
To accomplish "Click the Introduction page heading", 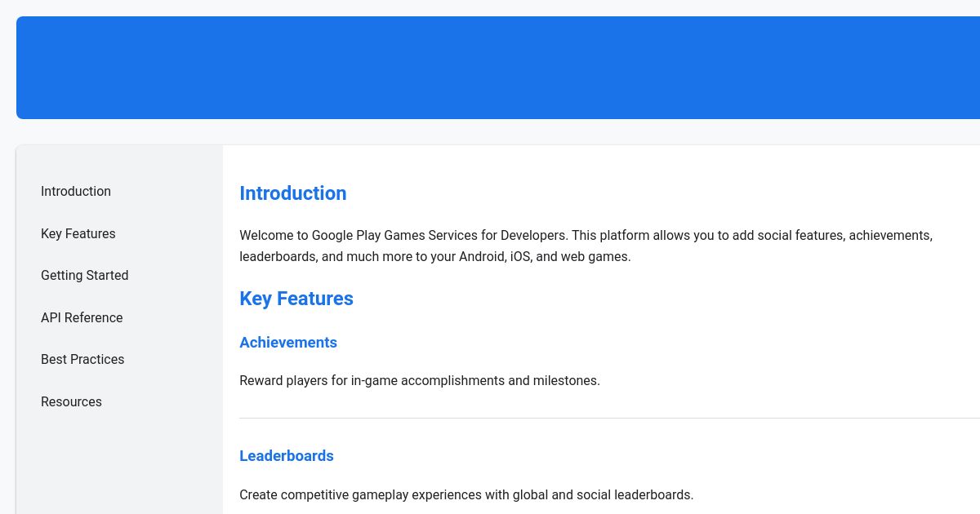I will point(292,193).
